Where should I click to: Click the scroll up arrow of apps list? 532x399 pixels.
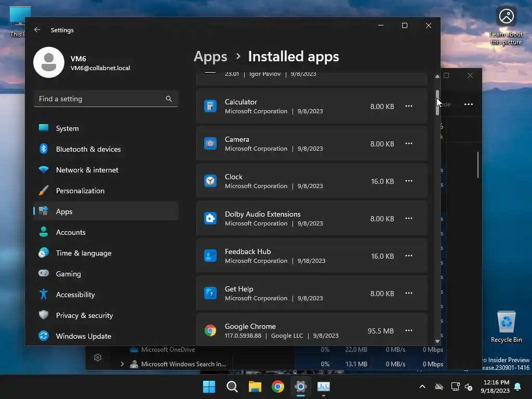click(437, 77)
